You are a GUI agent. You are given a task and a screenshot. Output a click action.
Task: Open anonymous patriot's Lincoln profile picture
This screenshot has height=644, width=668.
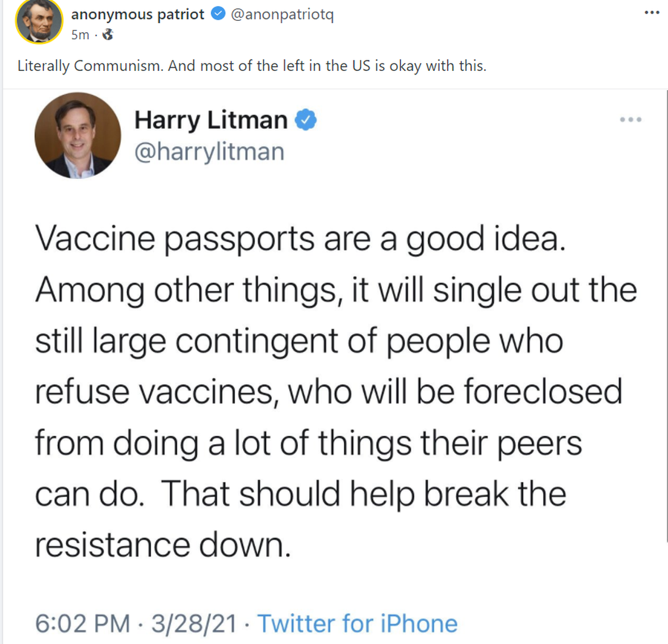[39, 21]
